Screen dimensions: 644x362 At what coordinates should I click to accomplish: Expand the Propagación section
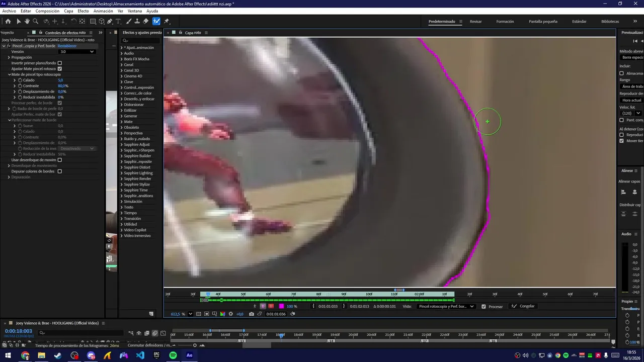9,57
